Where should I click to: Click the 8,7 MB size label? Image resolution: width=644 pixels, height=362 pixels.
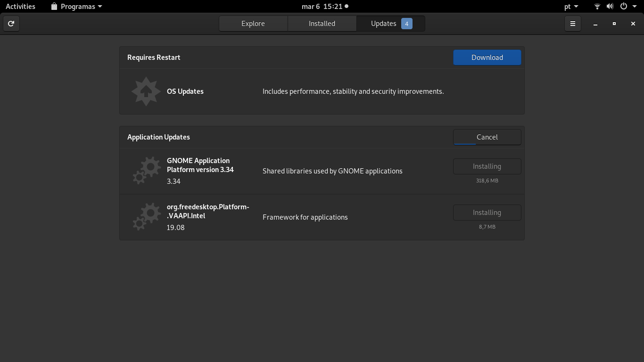tap(487, 227)
